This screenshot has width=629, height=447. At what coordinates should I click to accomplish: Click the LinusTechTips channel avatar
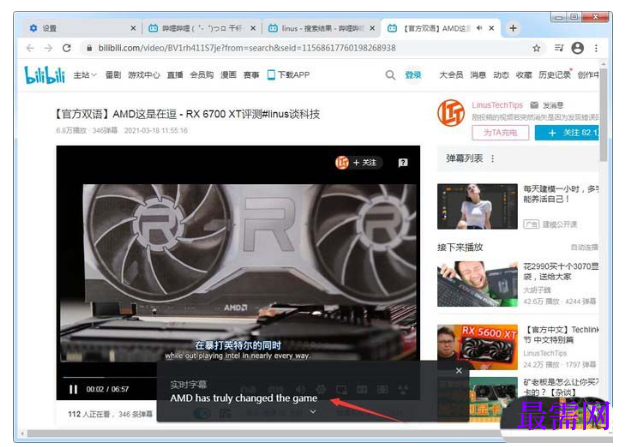451,113
